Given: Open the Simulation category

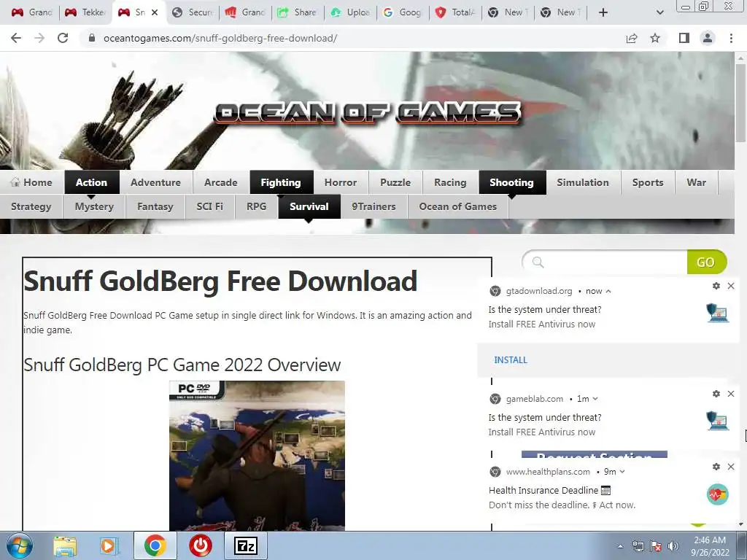Looking at the screenshot, I should click(x=583, y=182).
